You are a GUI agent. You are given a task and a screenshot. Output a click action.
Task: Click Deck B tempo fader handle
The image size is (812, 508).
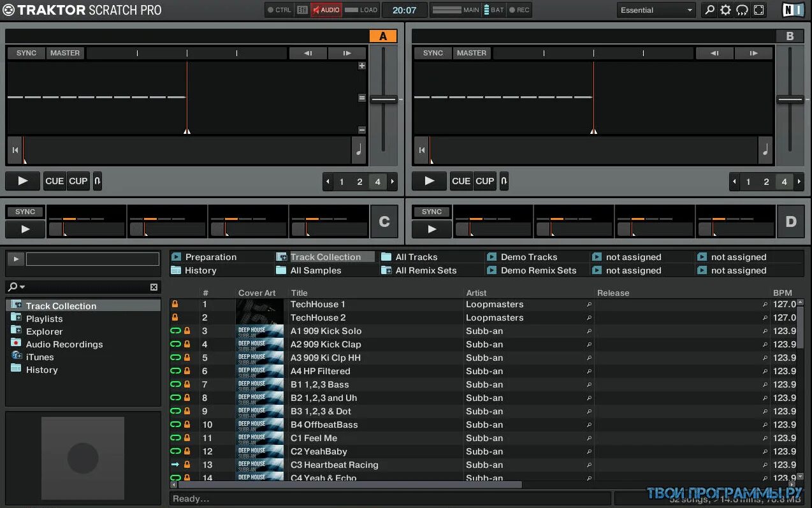pyautogui.click(x=790, y=99)
